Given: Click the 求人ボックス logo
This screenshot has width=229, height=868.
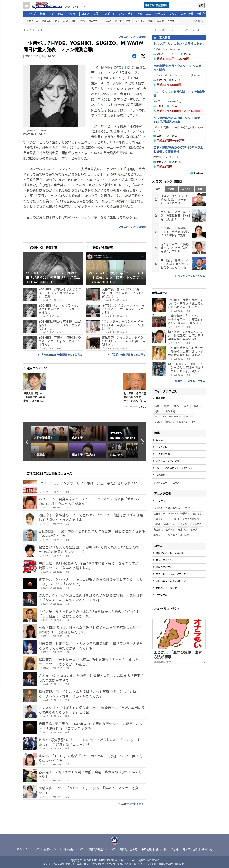Looking at the screenshot, I should 197,173.
